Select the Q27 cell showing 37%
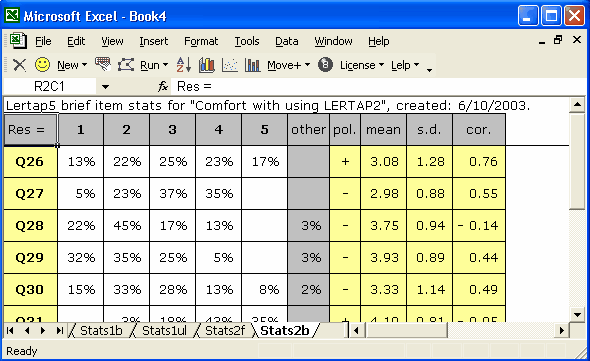This screenshot has height=361, width=590. click(x=173, y=194)
